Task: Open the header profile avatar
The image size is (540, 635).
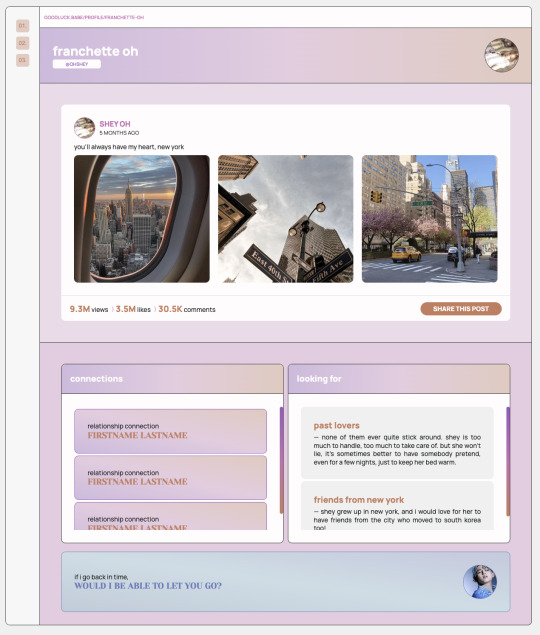Action: 502,55
